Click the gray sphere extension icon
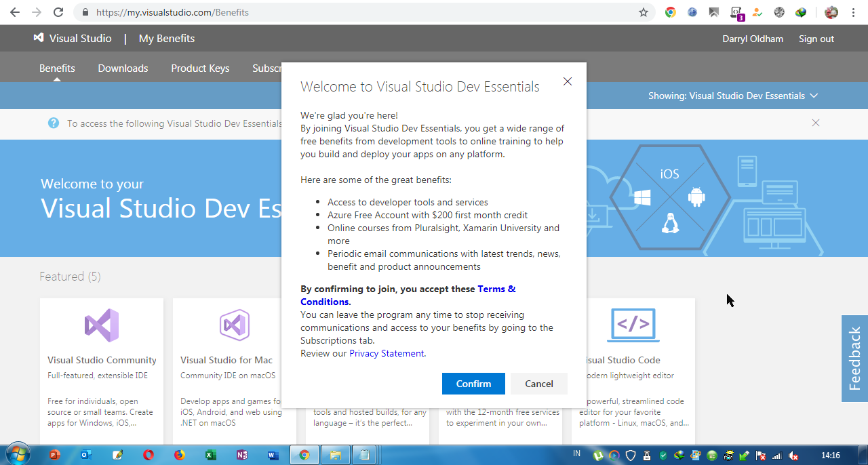This screenshot has height=465, width=868. 779,12
